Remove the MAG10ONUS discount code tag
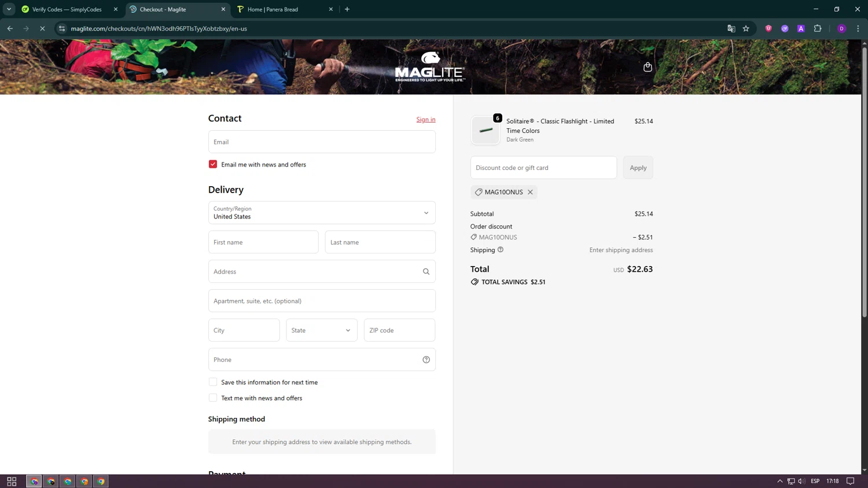Viewport: 868px width, 488px height. tap(530, 192)
